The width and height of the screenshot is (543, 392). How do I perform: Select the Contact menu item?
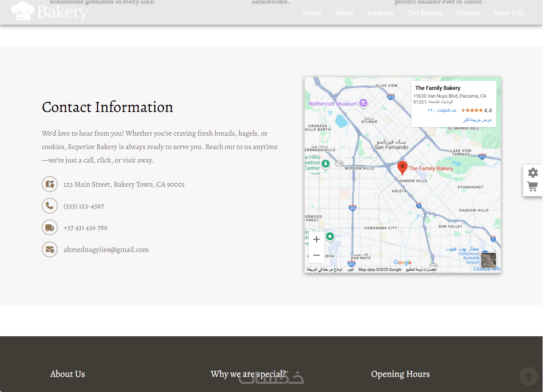468,13
